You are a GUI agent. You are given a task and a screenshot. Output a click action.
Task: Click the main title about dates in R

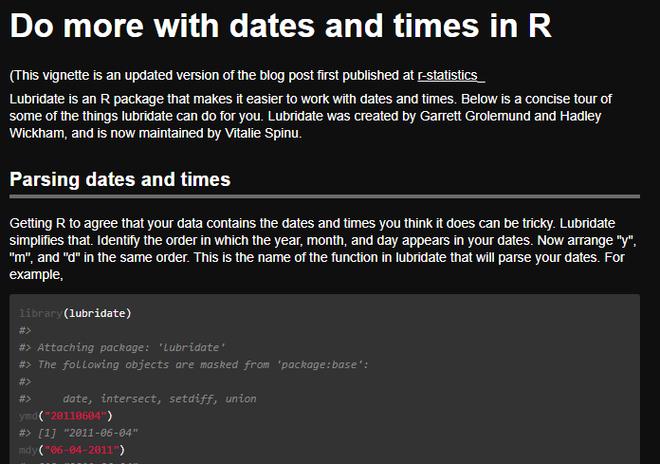coord(281,26)
